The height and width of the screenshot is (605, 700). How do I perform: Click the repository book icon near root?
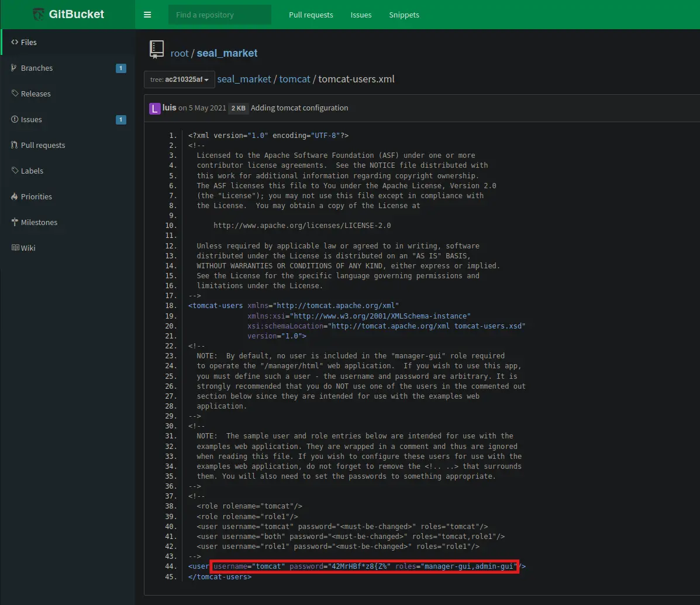[x=157, y=50]
